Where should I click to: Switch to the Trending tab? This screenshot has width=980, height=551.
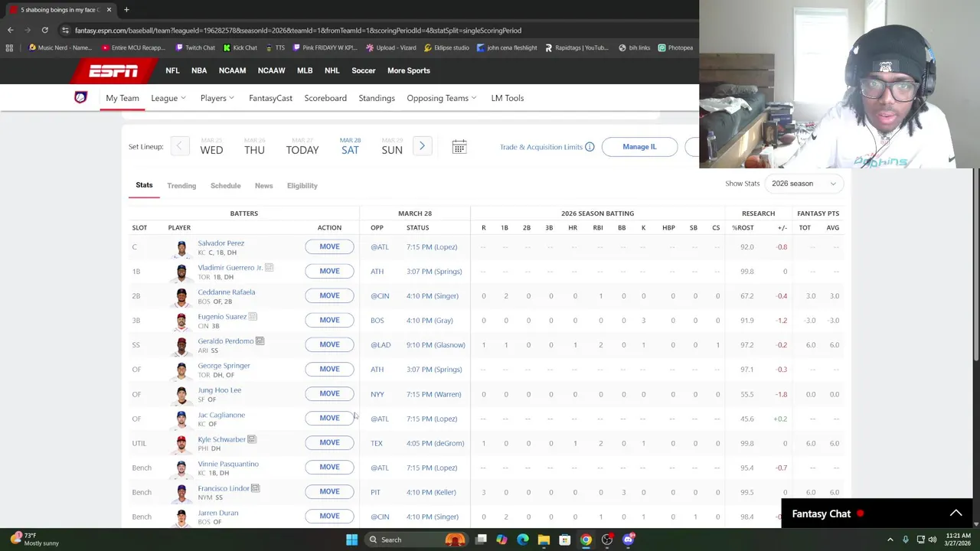[x=181, y=185]
